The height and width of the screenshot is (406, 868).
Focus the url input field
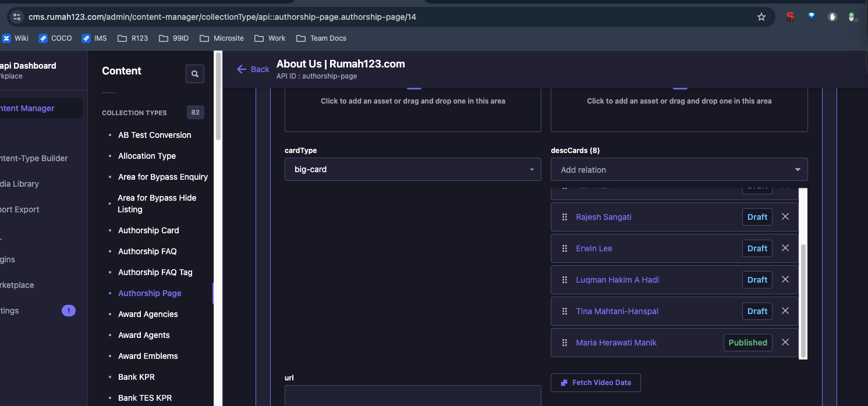click(x=413, y=396)
